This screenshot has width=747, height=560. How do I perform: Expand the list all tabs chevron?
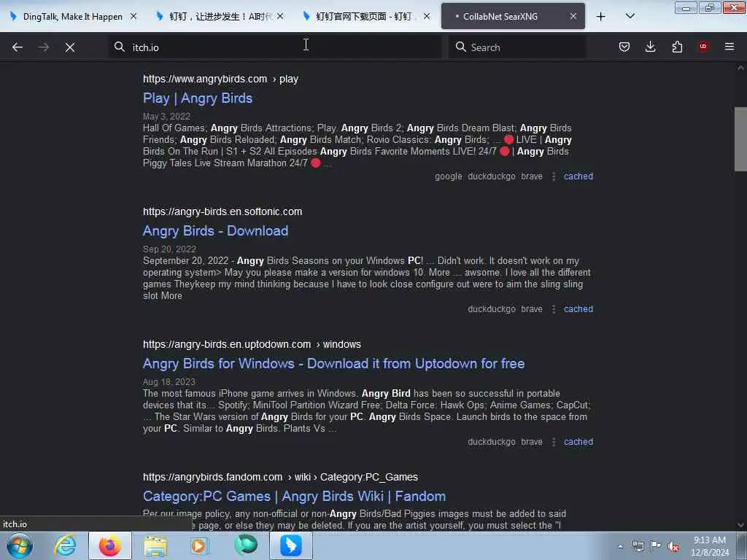(x=630, y=16)
